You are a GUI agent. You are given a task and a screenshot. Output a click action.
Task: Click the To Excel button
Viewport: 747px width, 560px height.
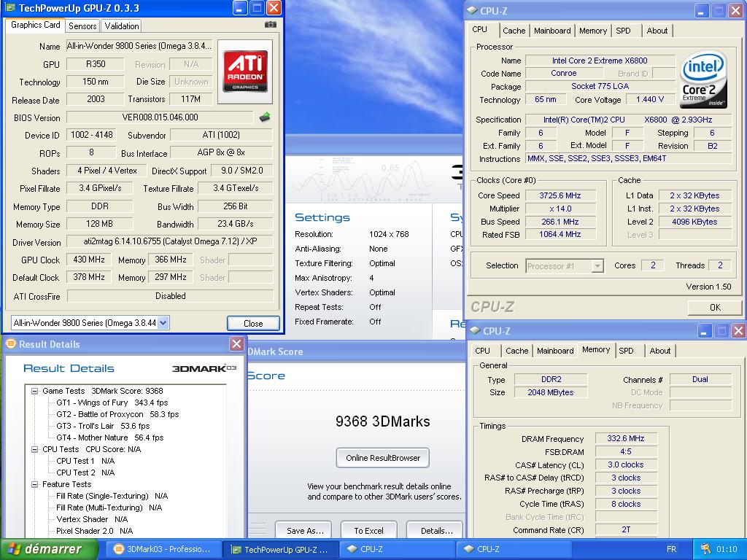(368, 531)
